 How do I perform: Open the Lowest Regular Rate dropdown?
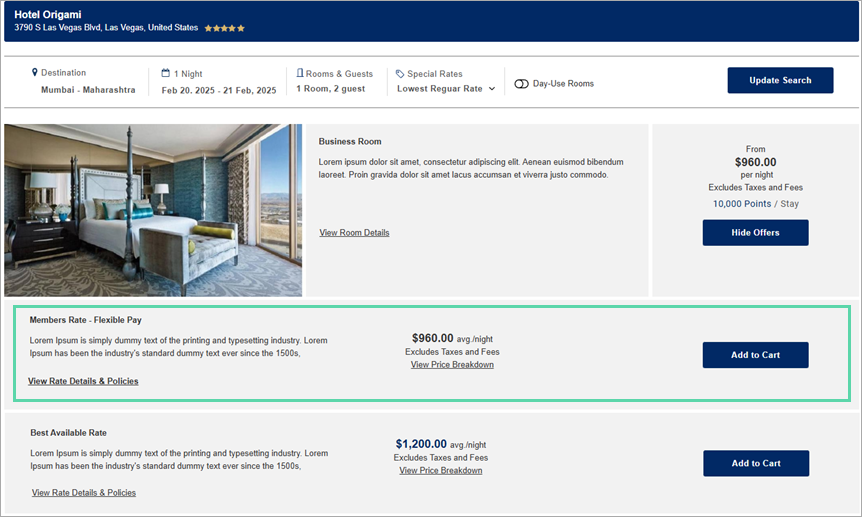coord(446,89)
